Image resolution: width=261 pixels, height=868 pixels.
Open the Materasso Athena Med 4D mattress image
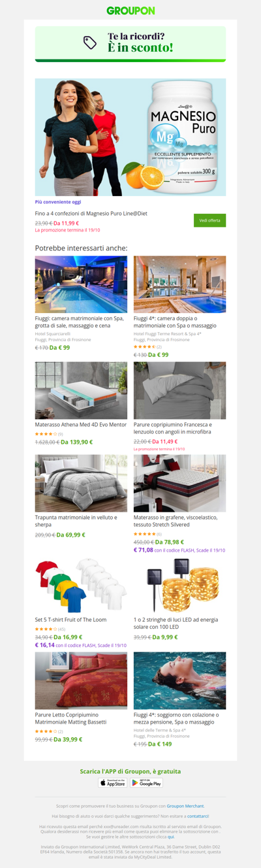(x=81, y=390)
